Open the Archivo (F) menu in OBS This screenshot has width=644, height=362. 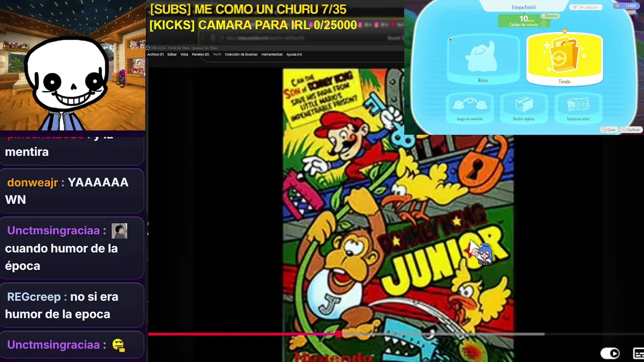tap(155, 54)
